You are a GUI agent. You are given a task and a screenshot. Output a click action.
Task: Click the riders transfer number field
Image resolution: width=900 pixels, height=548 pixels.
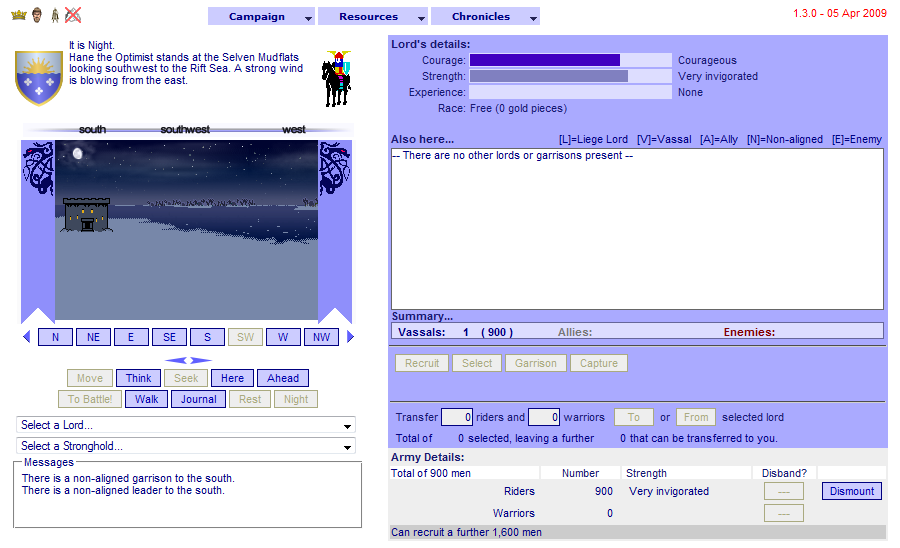tap(456, 417)
